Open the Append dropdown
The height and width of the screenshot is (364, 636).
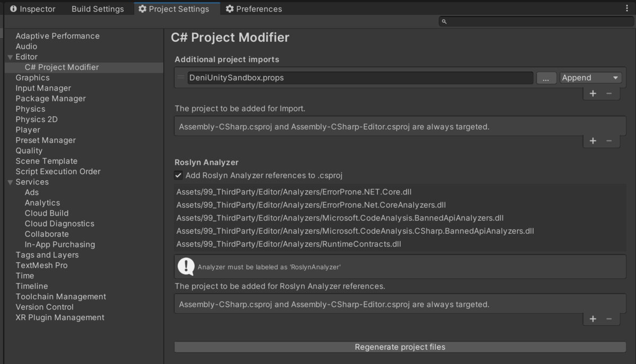coord(590,78)
